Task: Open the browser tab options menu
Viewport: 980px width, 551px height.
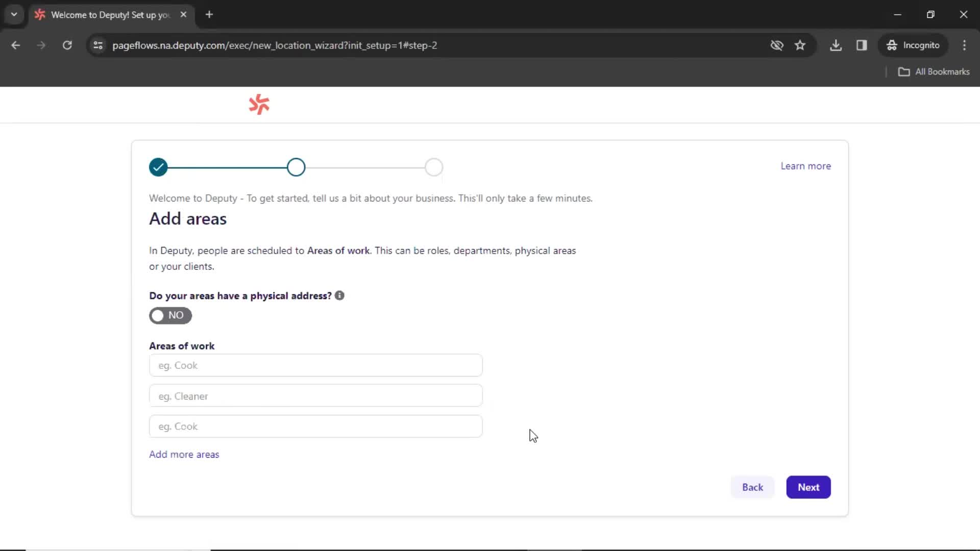Action: tap(13, 15)
